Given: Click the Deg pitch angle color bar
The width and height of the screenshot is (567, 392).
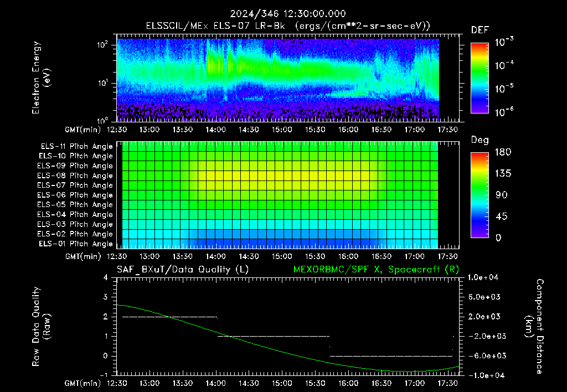Looking at the screenshot, I should tap(480, 195).
